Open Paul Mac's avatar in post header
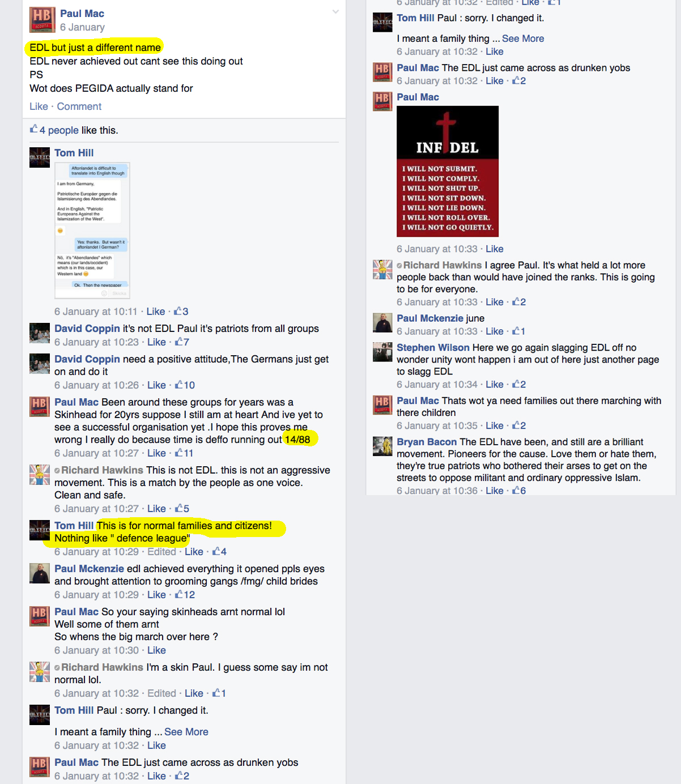This screenshot has height=784, width=681. tap(42, 20)
